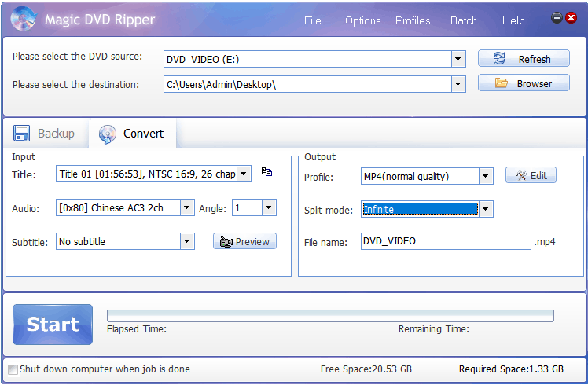
Task: Click the Required Space:1.33 GB status text
Action: (x=511, y=369)
